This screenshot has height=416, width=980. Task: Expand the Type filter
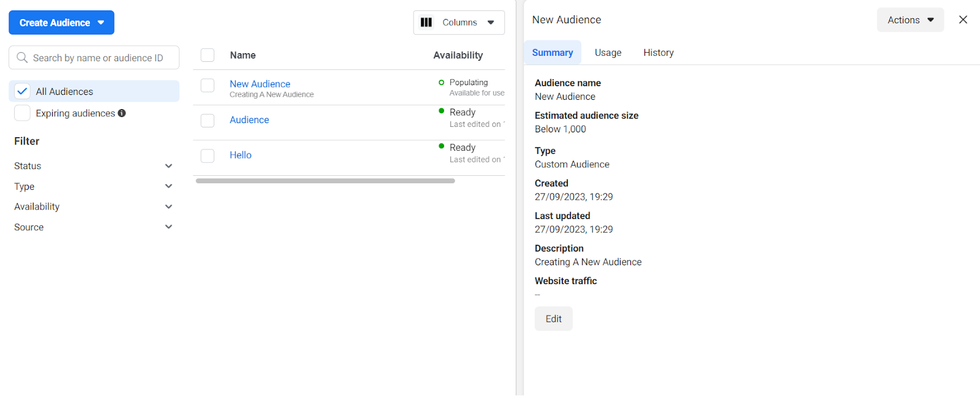[168, 186]
